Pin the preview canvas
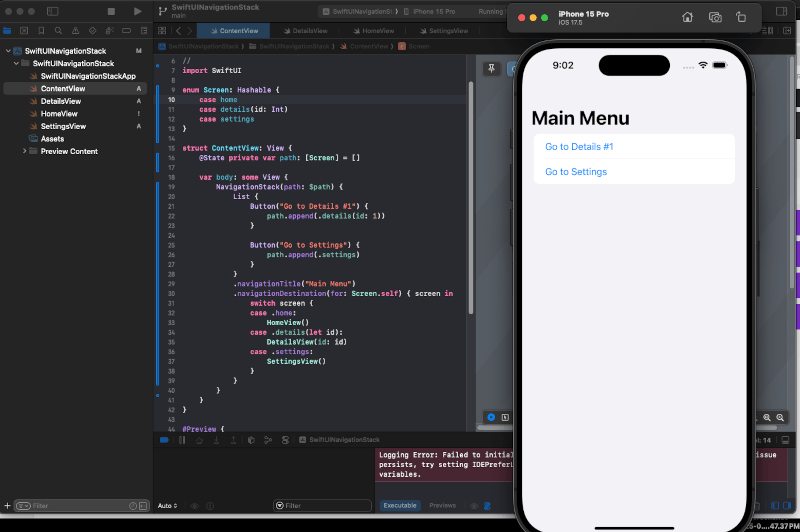800x532 pixels. (491, 68)
